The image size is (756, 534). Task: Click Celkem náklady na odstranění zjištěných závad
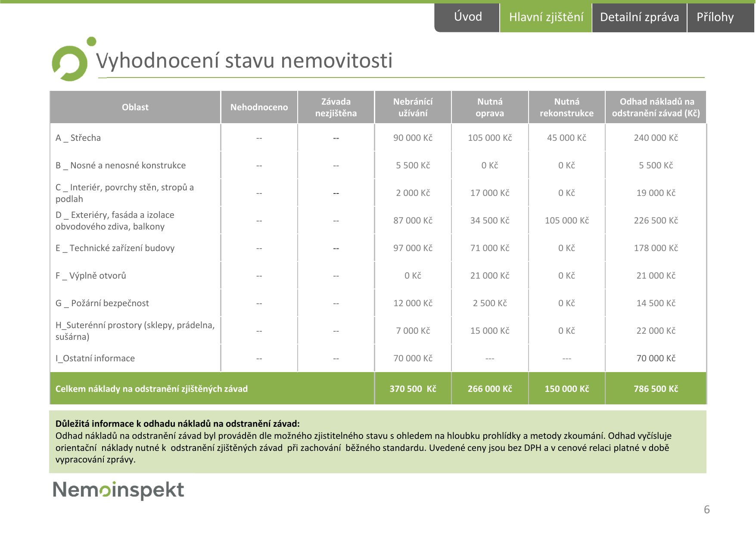pyautogui.click(x=152, y=389)
